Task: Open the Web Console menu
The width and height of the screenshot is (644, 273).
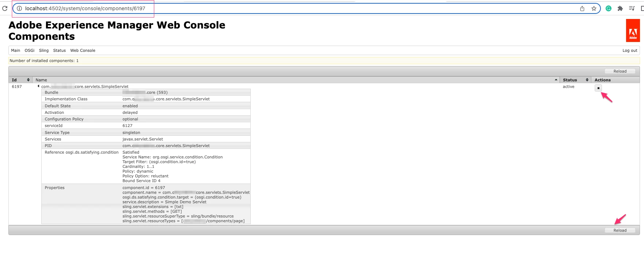Action: (x=83, y=50)
